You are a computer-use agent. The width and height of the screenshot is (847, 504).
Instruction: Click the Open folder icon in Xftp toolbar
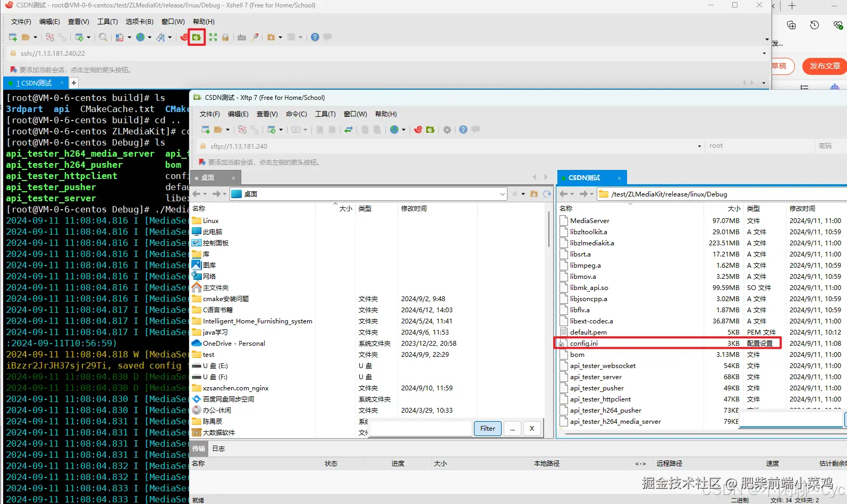pos(218,130)
